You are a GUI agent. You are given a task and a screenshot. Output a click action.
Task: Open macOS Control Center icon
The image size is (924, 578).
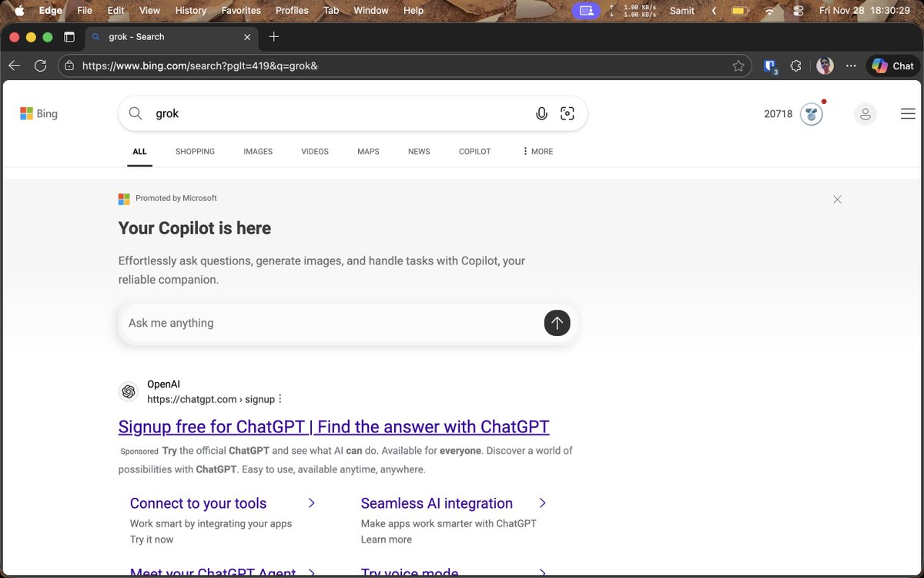tap(798, 11)
